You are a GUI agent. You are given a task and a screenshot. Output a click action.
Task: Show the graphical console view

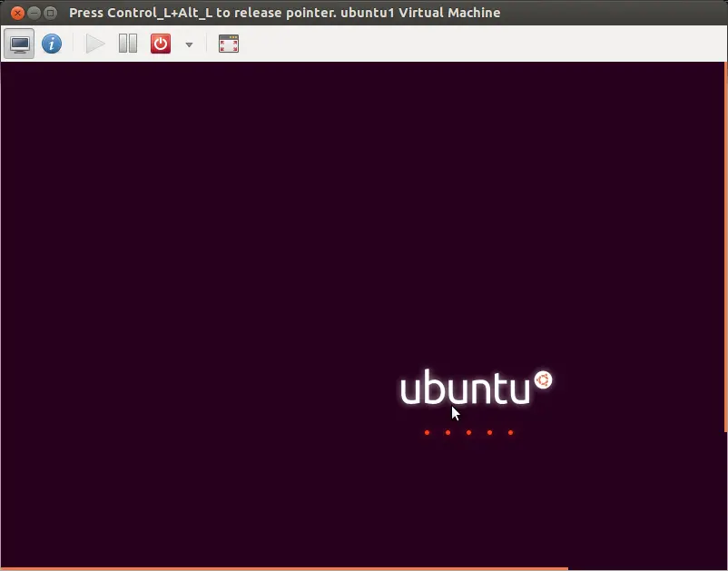pyautogui.click(x=19, y=44)
